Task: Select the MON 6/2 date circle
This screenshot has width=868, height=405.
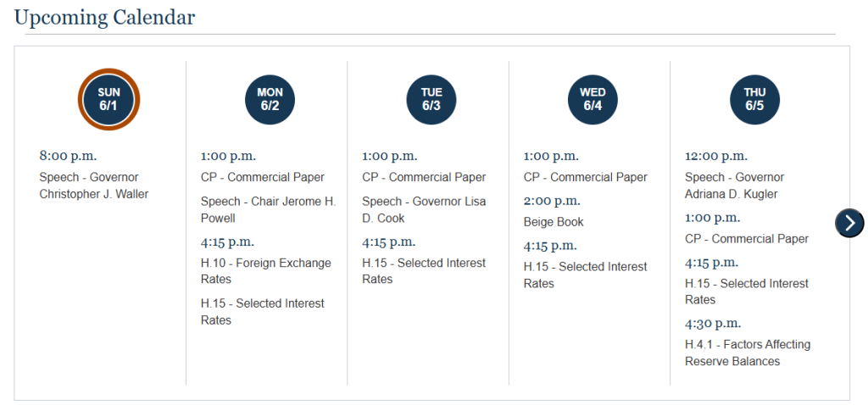Action: [x=270, y=99]
